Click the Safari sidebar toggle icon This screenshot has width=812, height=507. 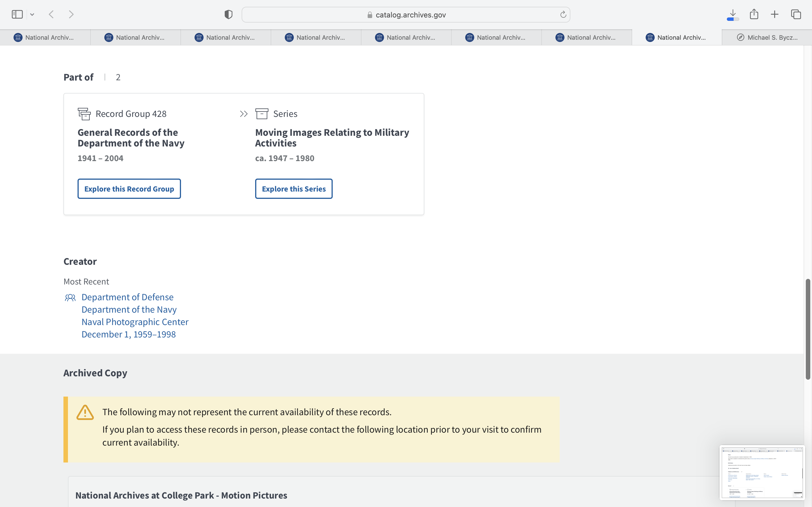point(17,14)
